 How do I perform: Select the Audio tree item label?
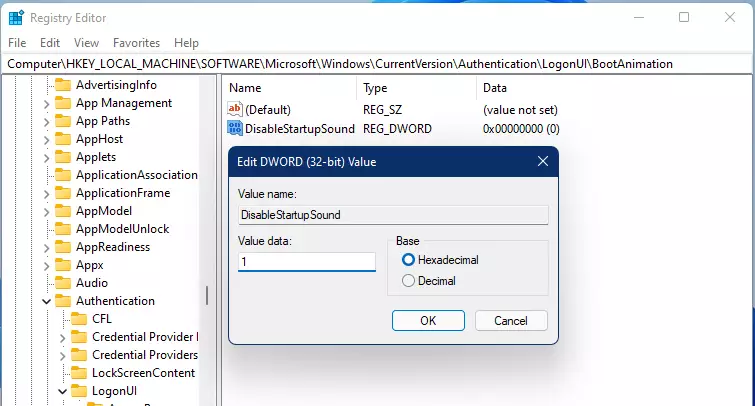coord(91,283)
